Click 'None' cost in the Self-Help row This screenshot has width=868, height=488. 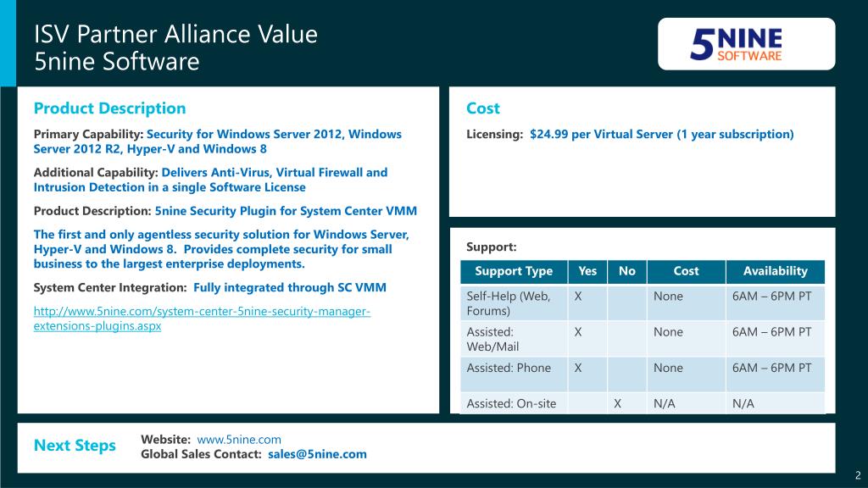point(668,297)
